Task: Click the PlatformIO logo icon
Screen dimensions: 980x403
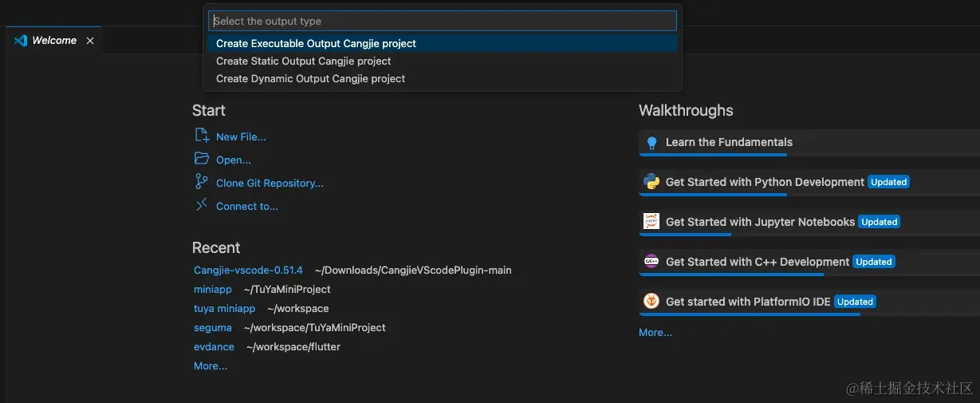Action: tap(651, 302)
